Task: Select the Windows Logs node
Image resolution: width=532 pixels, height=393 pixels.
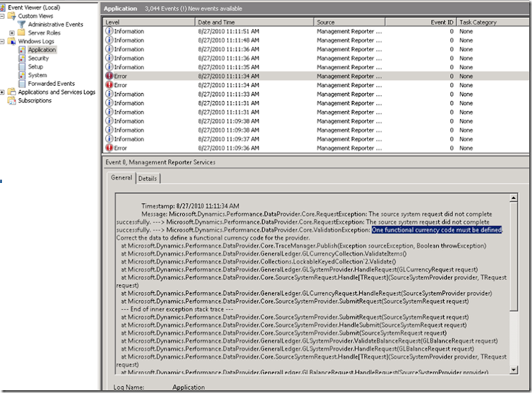Action: pos(36,41)
